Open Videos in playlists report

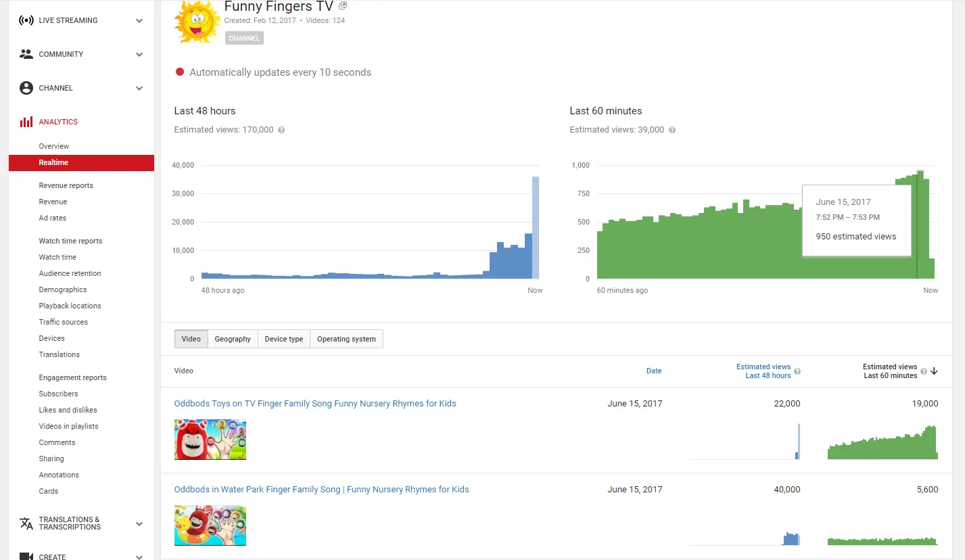click(69, 426)
